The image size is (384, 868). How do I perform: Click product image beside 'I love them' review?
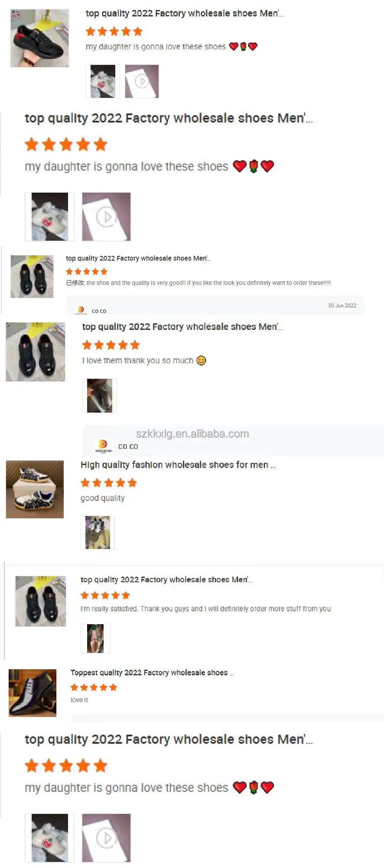tap(36, 352)
